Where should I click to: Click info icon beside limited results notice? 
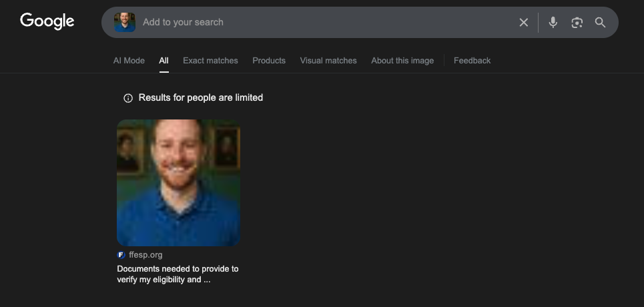128,98
